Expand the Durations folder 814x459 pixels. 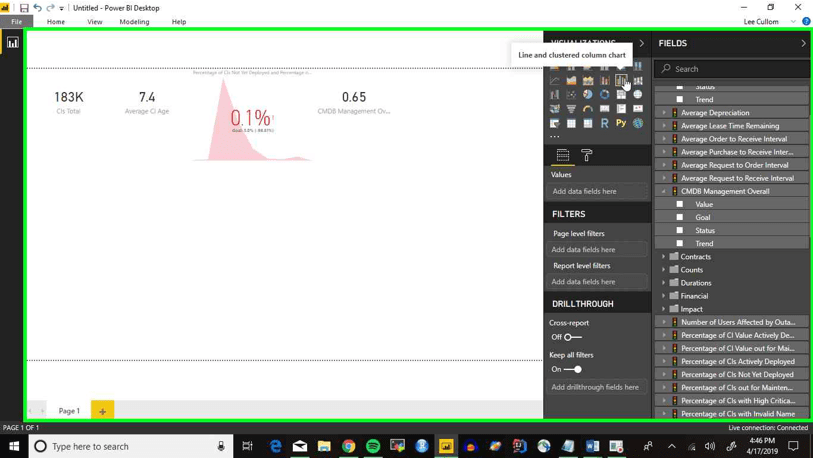click(663, 282)
